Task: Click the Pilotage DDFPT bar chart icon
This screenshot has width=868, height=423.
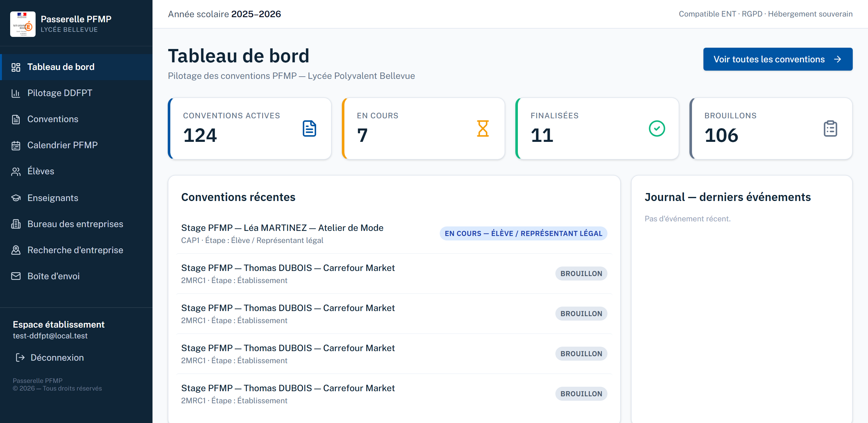Action: click(x=16, y=93)
